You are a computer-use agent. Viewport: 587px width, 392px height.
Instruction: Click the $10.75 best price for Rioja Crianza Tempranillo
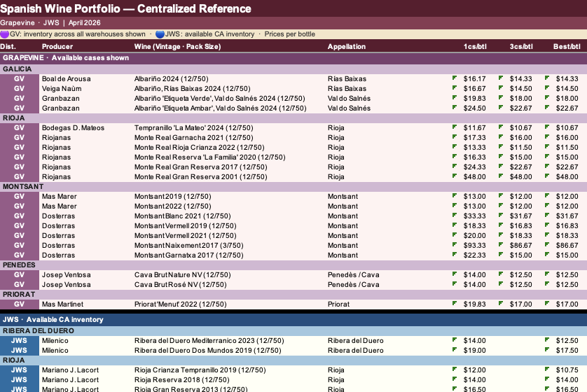567,370
